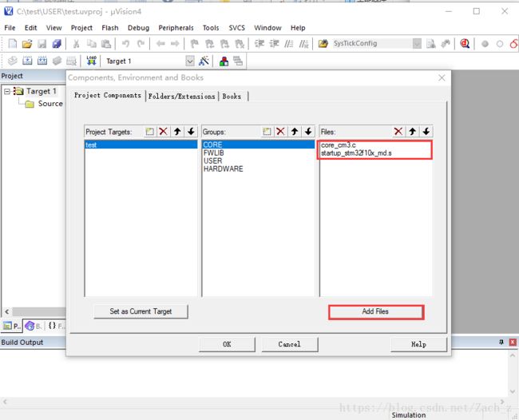The height and width of the screenshot is (420, 519).
Task: Insert breakpoint red dot icon
Action: click(x=485, y=44)
